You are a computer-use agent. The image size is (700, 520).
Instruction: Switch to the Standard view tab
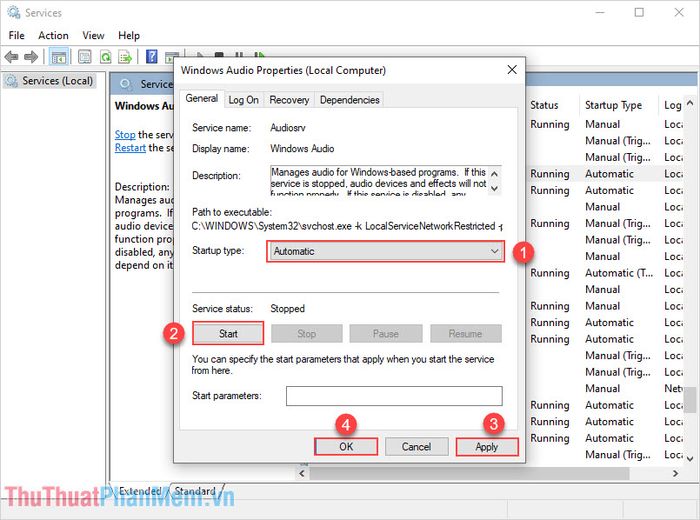(x=195, y=491)
